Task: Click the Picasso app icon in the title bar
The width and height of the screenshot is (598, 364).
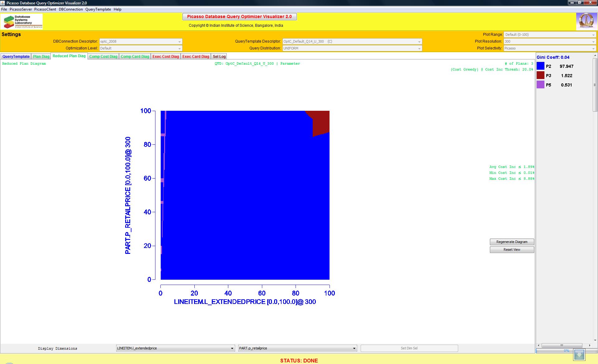Action: (3, 3)
